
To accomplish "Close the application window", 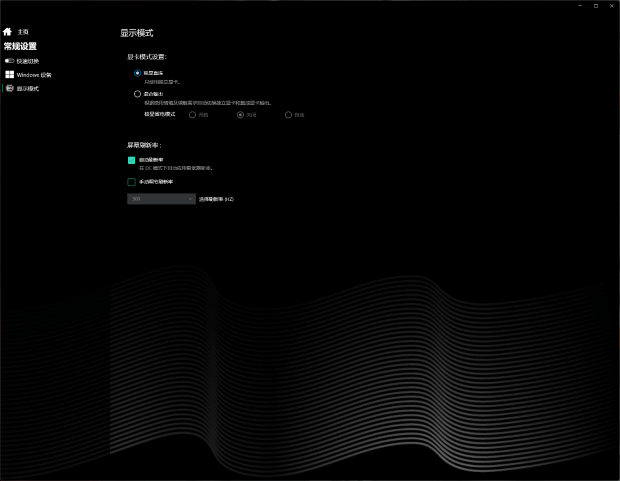I will point(612,6).
